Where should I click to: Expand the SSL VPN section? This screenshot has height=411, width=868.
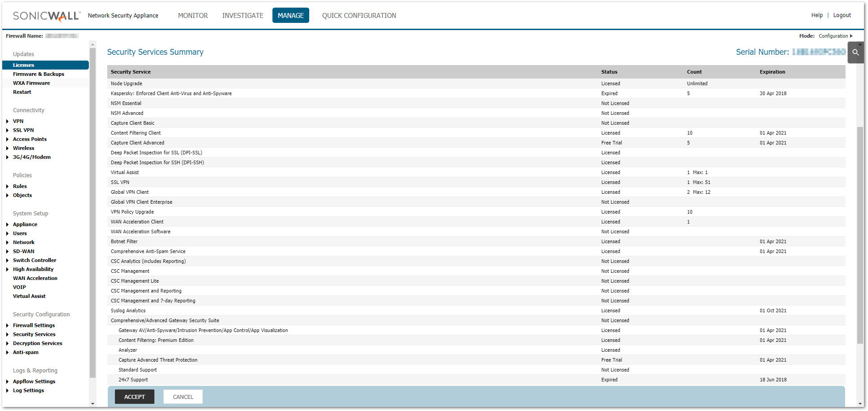click(x=8, y=130)
